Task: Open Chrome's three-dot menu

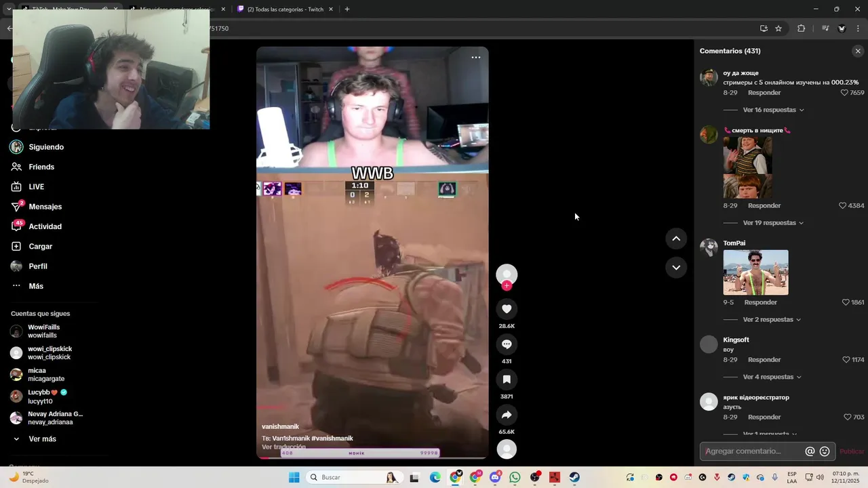Action: click(x=859, y=28)
